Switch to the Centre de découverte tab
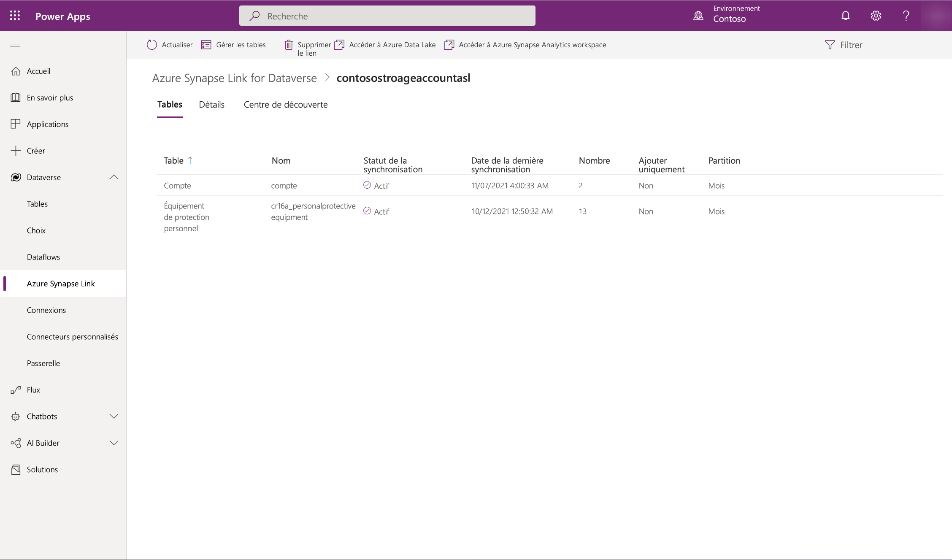The width and height of the screenshot is (952, 560). [x=285, y=104]
